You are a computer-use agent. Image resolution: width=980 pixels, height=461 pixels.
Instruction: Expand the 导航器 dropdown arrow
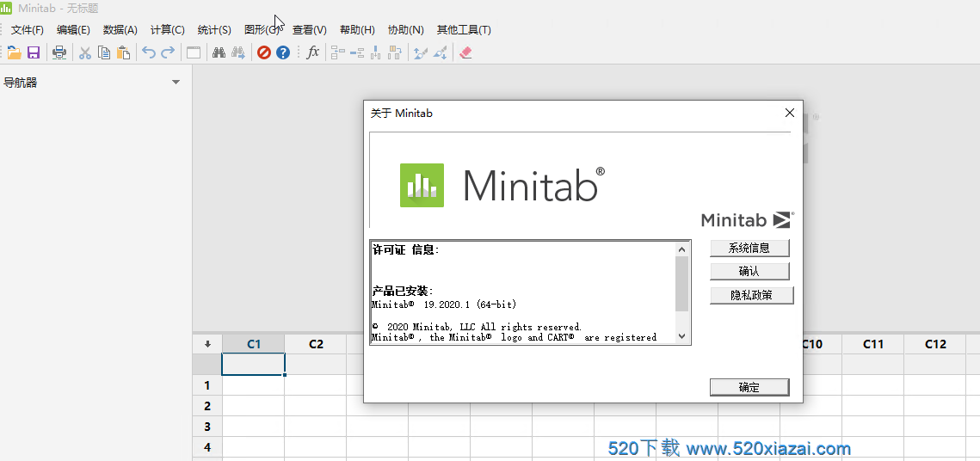[x=176, y=83]
